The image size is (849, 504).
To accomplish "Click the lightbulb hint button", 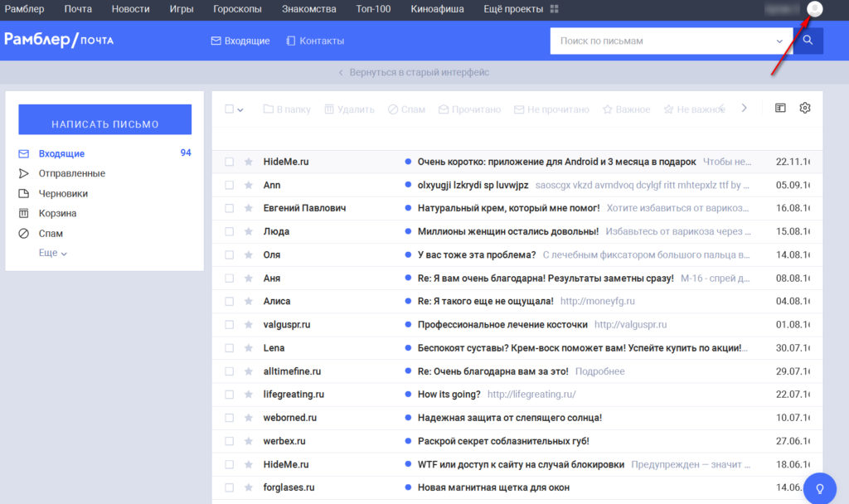I will pyautogui.click(x=821, y=488).
